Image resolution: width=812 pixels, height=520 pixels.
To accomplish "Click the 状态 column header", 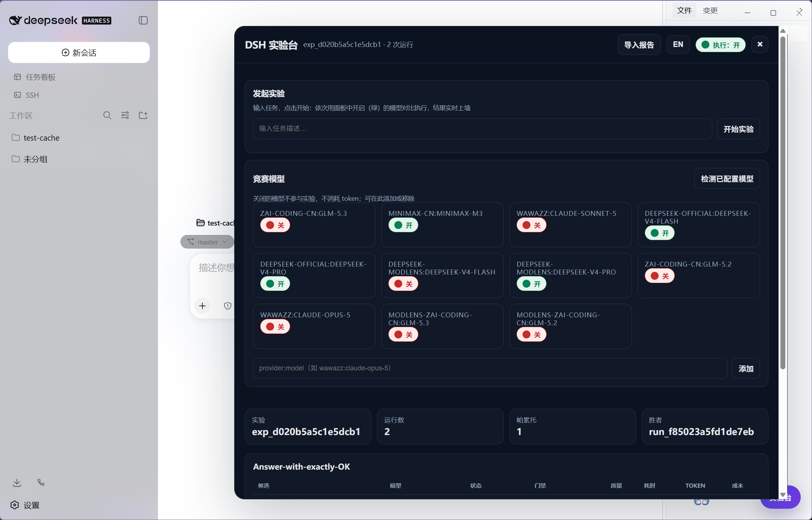I will 476,485.
